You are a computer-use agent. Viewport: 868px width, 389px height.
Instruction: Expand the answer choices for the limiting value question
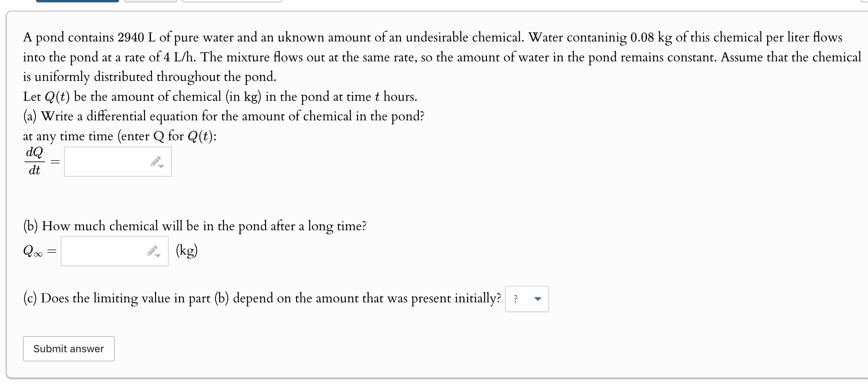pyautogui.click(x=526, y=299)
